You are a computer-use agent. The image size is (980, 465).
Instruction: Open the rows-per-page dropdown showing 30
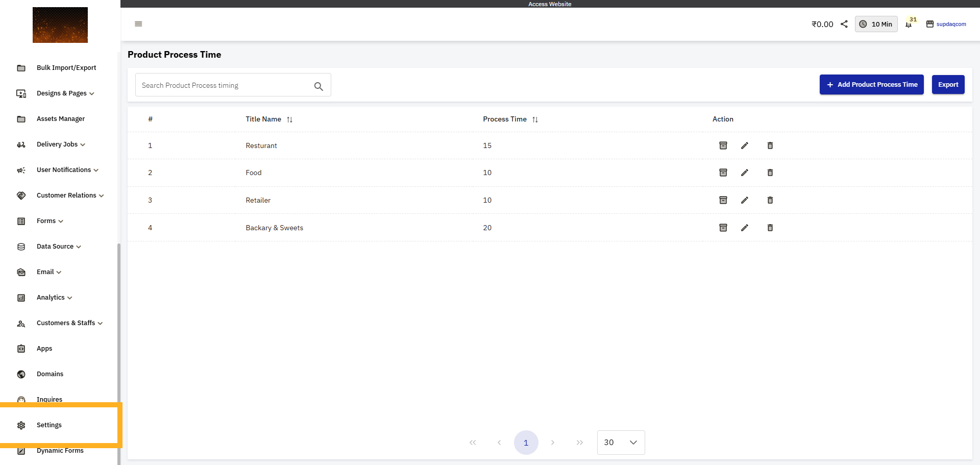tap(621, 442)
